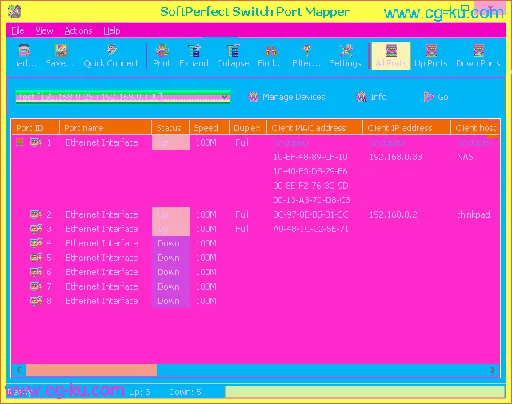Image resolution: width=512 pixels, height=404 pixels.
Task: Select IP address 192.168.0.33 cell
Action: [x=396, y=157]
